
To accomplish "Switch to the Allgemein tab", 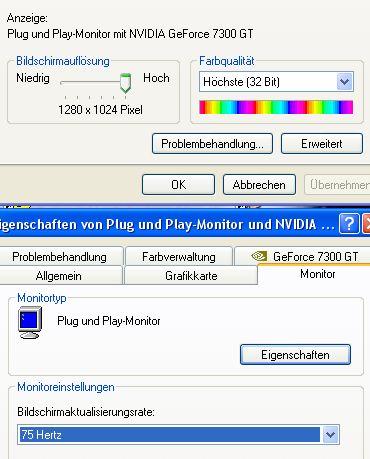I will [60, 275].
